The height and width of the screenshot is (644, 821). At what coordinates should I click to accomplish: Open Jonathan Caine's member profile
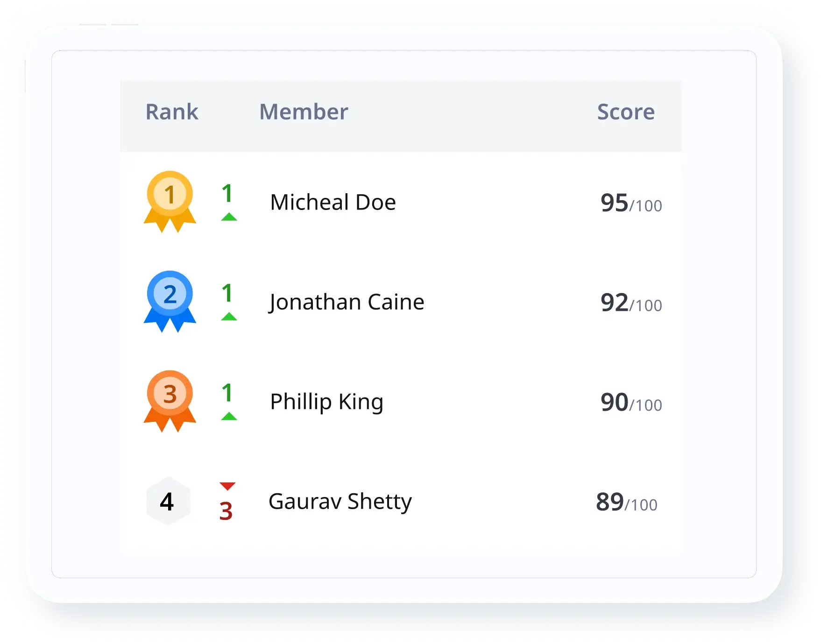coord(347,302)
